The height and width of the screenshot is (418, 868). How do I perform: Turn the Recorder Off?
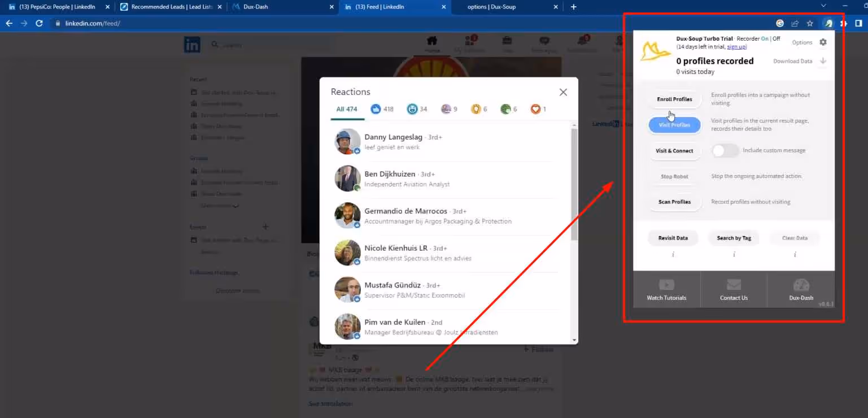(x=775, y=38)
